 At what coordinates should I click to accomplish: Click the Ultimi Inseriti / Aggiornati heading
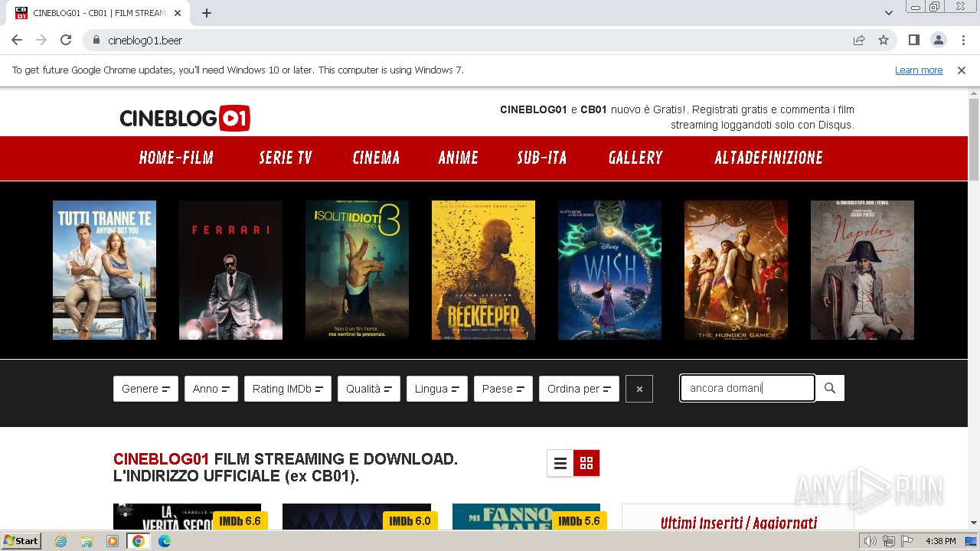pyautogui.click(x=739, y=523)
